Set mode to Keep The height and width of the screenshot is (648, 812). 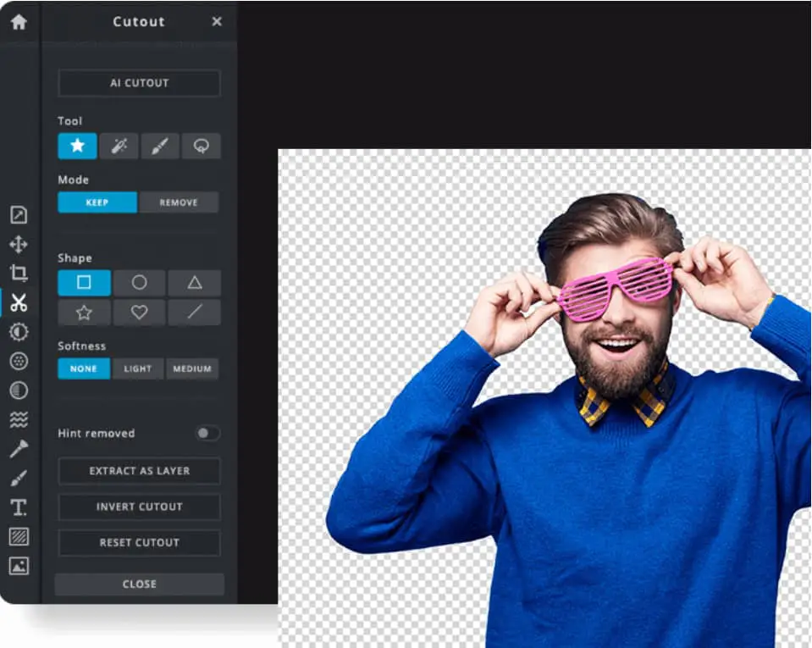point(97,202)
